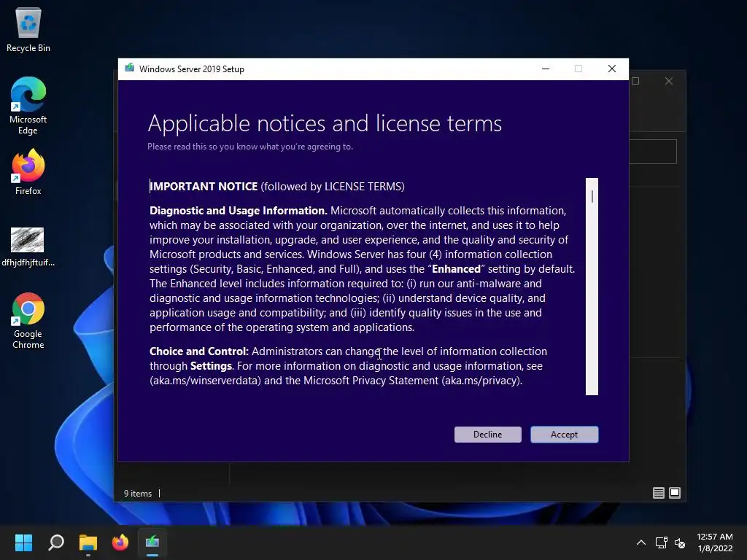The height and width of the screenshot is (560, 747).
Task: Open the network tray icon
Action: coord(661,542)
